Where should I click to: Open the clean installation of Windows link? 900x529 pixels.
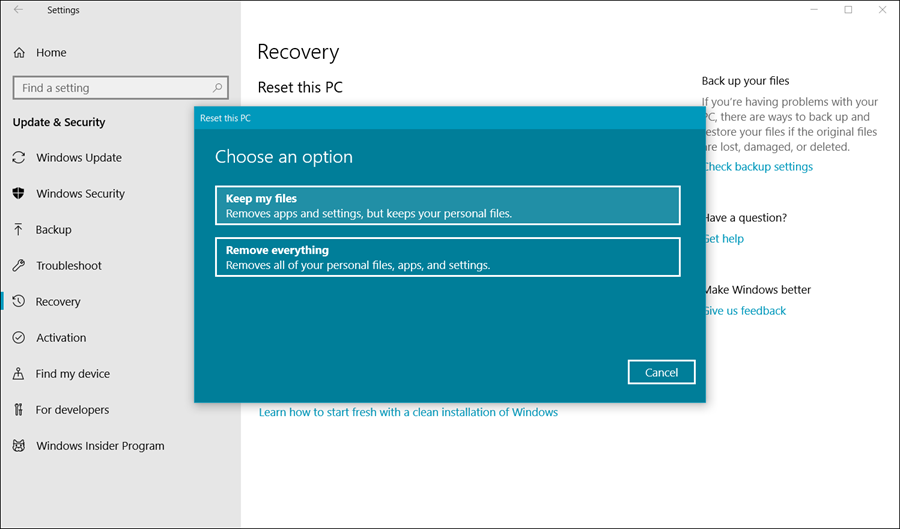408,412
